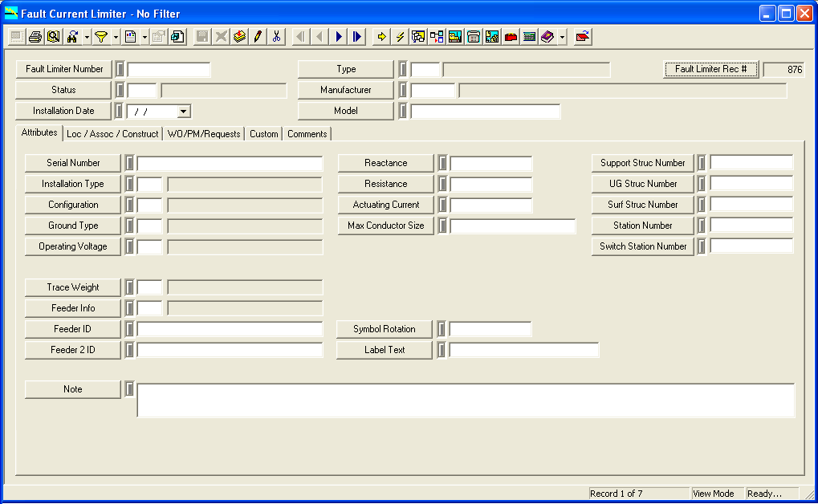
Task: Click the Manufacturer label button
Action: click(345, 90)
